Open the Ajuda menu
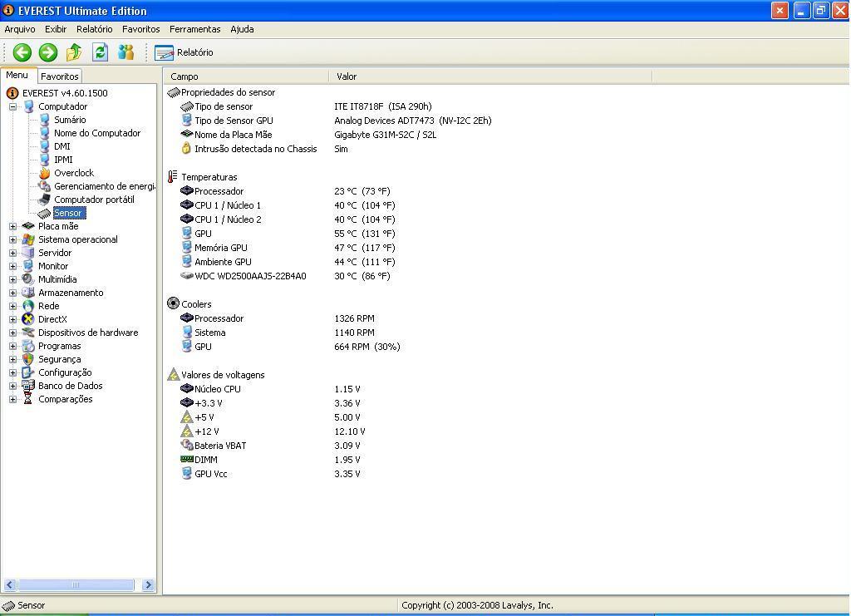Screen dimensions: 851x616 click(242, 29)
